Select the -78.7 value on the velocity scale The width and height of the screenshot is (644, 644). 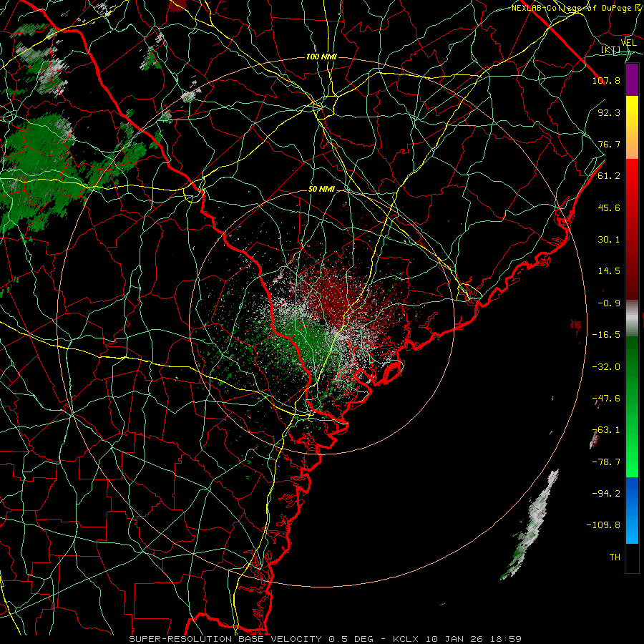606,462
